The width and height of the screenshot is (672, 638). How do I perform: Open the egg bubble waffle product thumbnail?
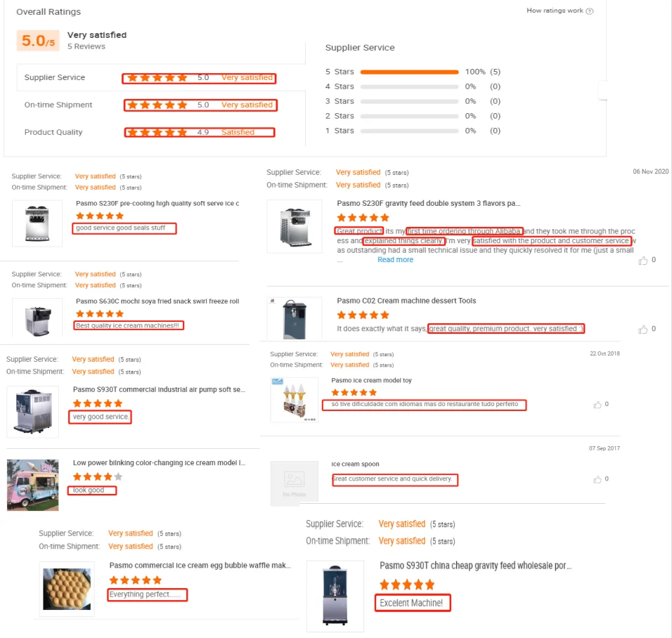[x=67, y=589]
